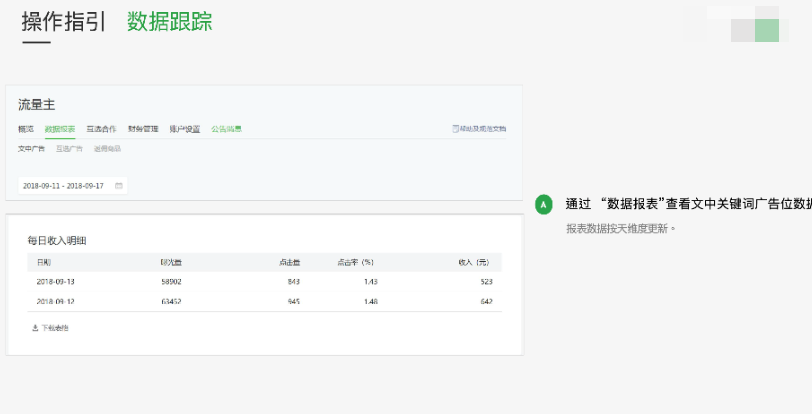
Task: Select the 文中广告 sub-tab
Action: coord(32,149)
